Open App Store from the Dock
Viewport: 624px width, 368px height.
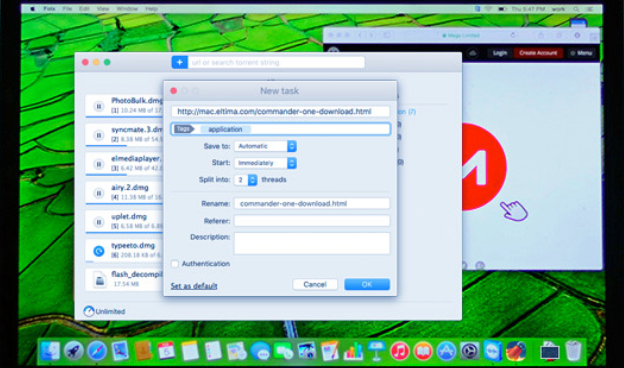click(x=446, y=352)
